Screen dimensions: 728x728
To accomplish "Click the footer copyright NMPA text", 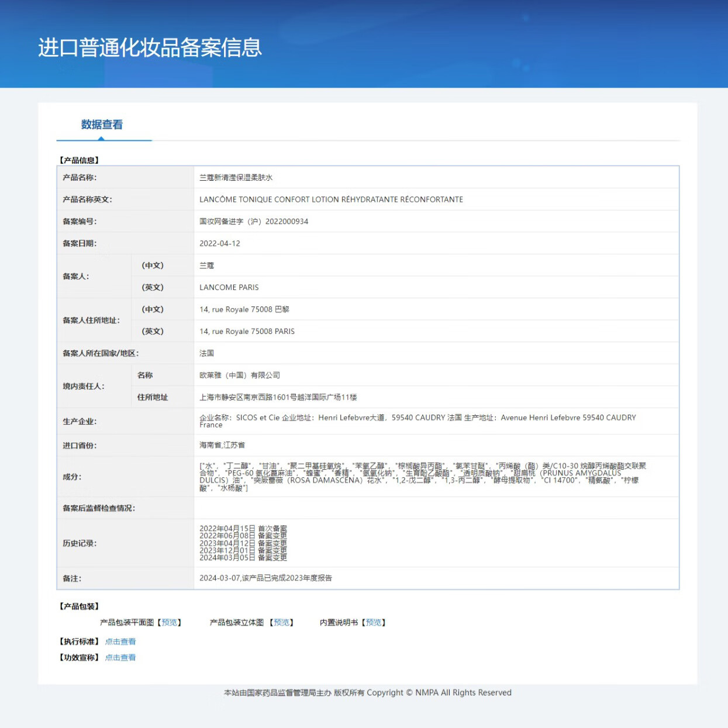I will click(368, 693).
